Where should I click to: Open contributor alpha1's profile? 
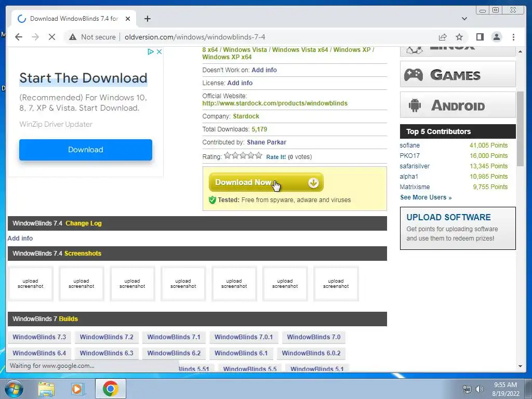click(x=409, y=177)
